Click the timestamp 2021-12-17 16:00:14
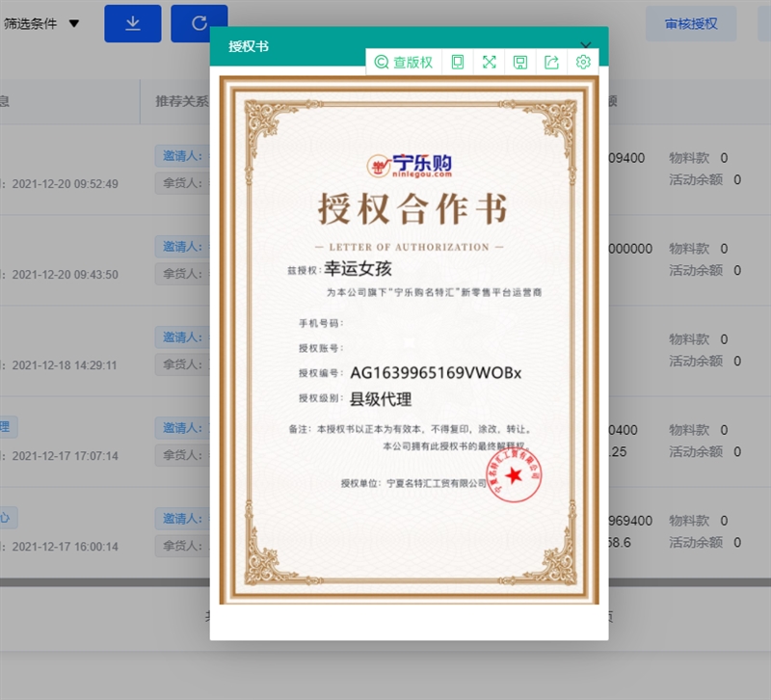Viewport: 771px width, 700px height. click(x=65, y=547)
